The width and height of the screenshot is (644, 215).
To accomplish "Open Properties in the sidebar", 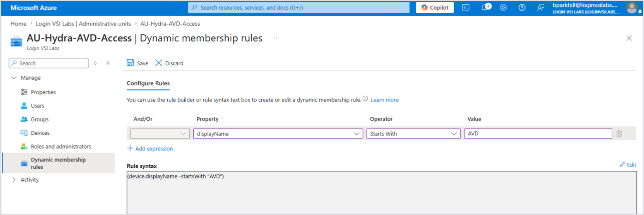I will pyautogui.click(x=43, y=92).
